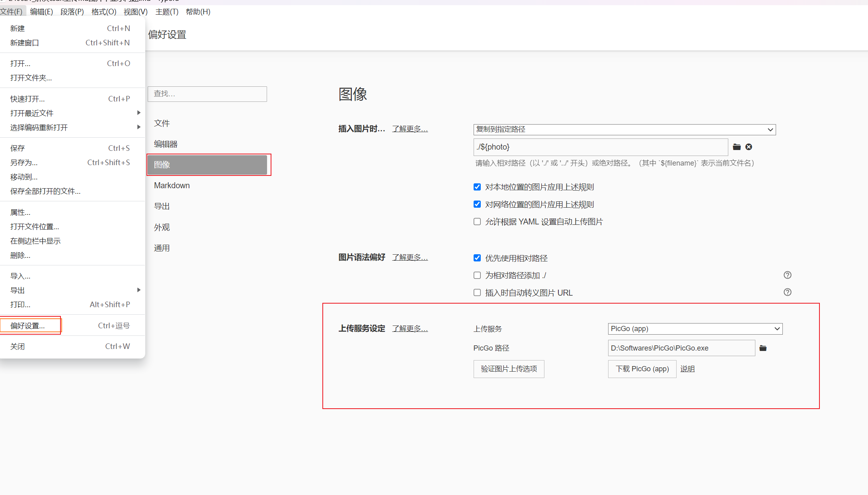
Task: Open folder browser for image save path
Action: coord(737,147)
